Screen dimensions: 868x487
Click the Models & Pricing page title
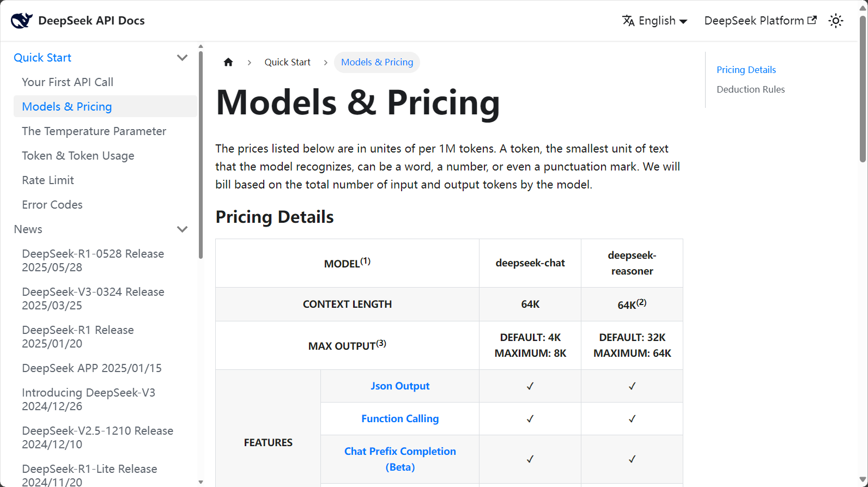coord(358,102)
